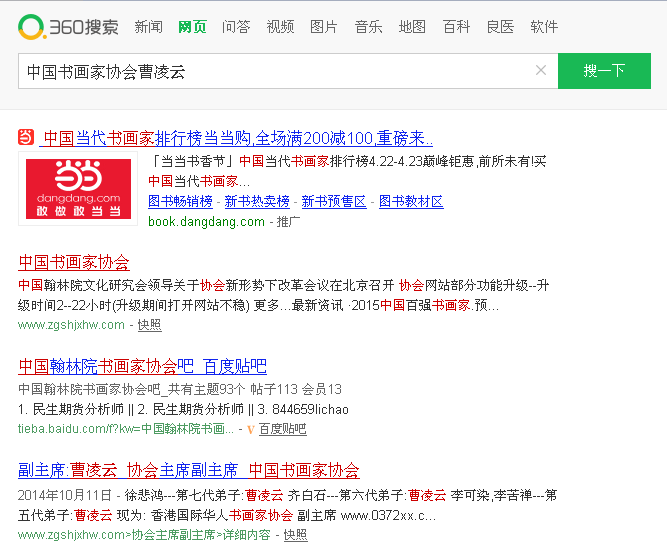Open 中国翰林院书画家协会吧 百度贴吧 result

click(x=143, y=366)
